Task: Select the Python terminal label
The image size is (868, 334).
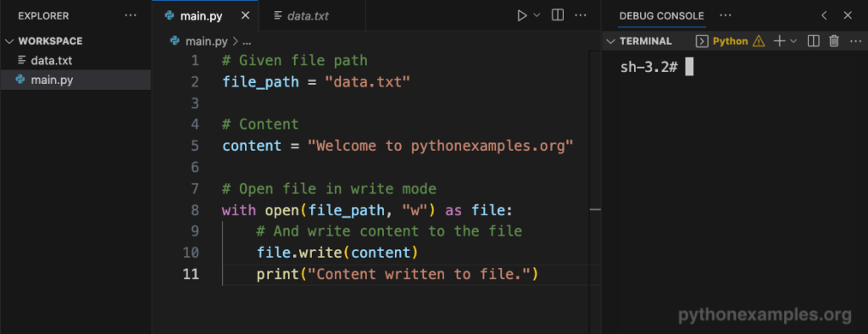Action: (x=730, y=41)
